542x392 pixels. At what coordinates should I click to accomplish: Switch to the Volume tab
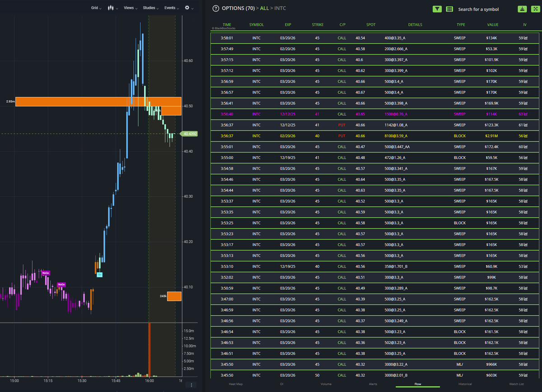tap(326, 384)
